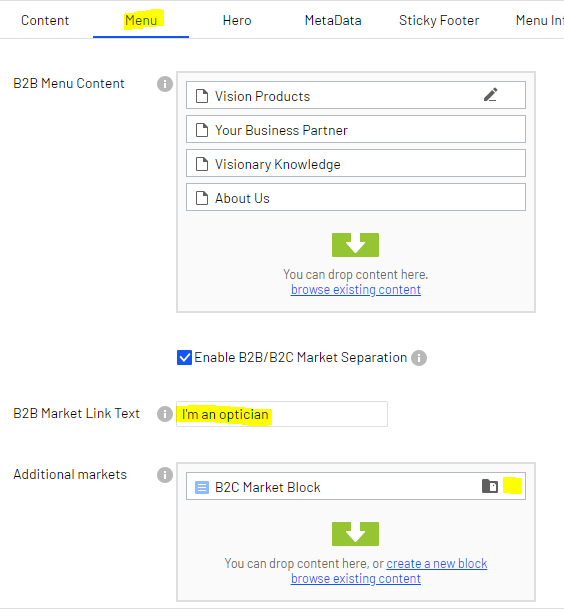Image resolution: width=564 pixels, height=616 pixels.
Task: Click the green drop arrow in B2B Menu Content
Action: [x=355, y=245]
